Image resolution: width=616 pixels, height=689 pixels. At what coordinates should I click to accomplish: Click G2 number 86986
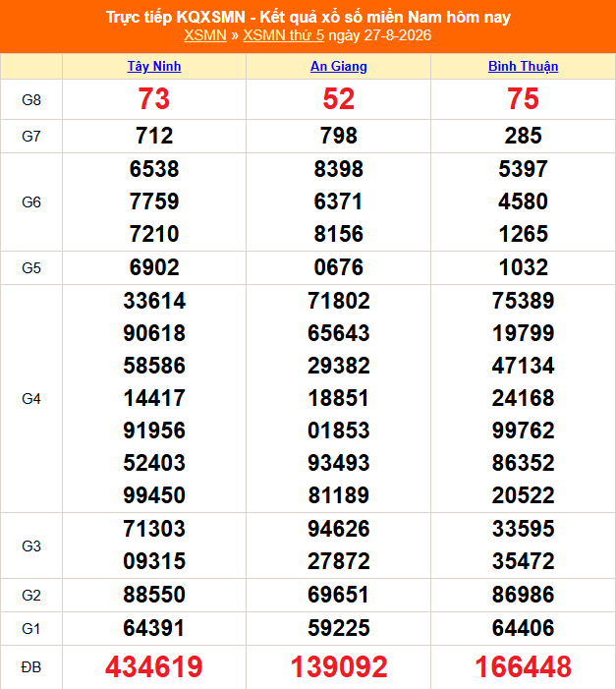tap(523, 595)
